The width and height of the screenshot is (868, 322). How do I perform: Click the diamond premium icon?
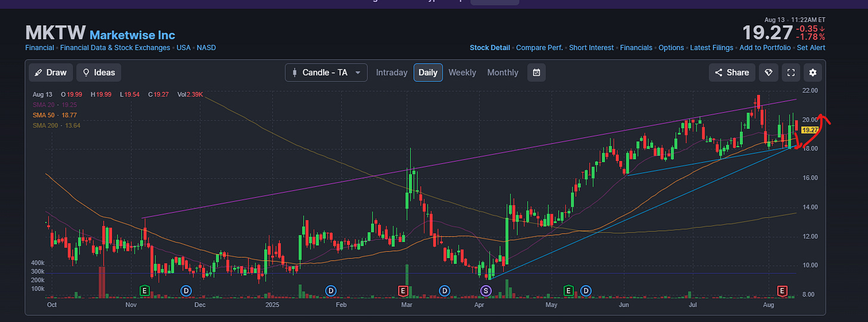click(x=769, y=73)
